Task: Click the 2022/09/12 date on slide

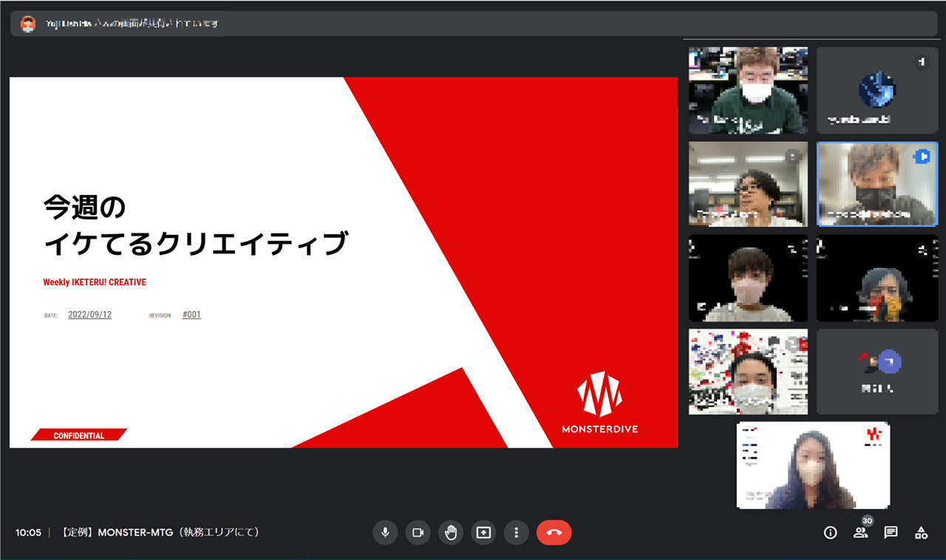Action: [89, 315]
